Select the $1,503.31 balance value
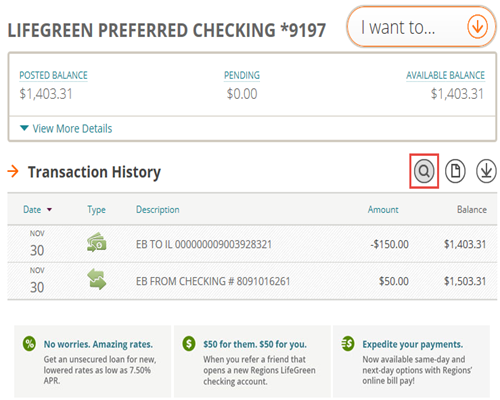 pyautogui.click(x=465, y=281)
